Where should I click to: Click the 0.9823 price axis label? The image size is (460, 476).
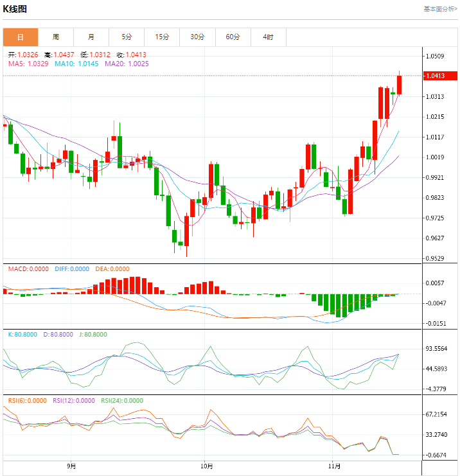pos(435,198)
